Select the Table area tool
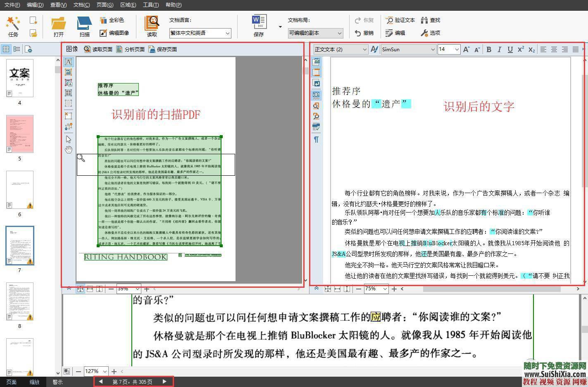This screenshot has height=387, width=588. point(69,93)
